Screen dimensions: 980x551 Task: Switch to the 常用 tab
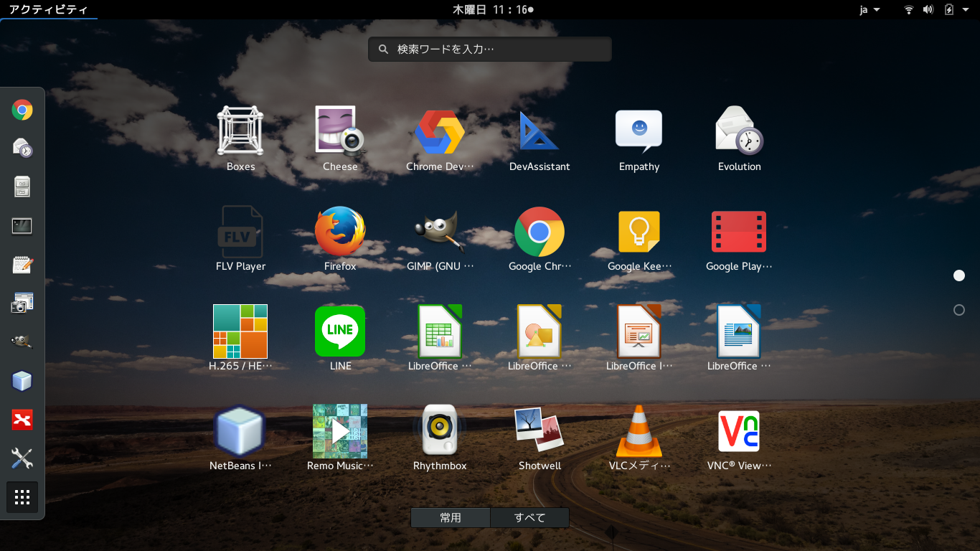(450, 517)
